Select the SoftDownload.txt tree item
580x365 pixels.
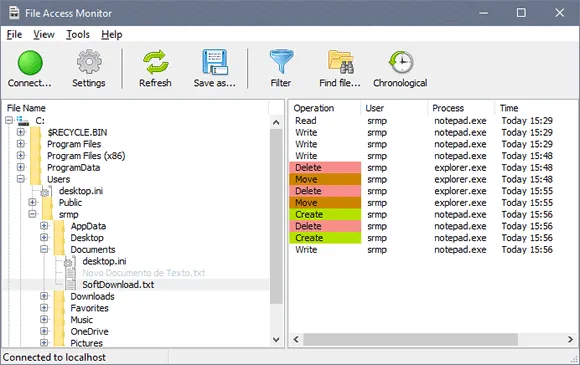pyautogui.click(x=118, y=284)
